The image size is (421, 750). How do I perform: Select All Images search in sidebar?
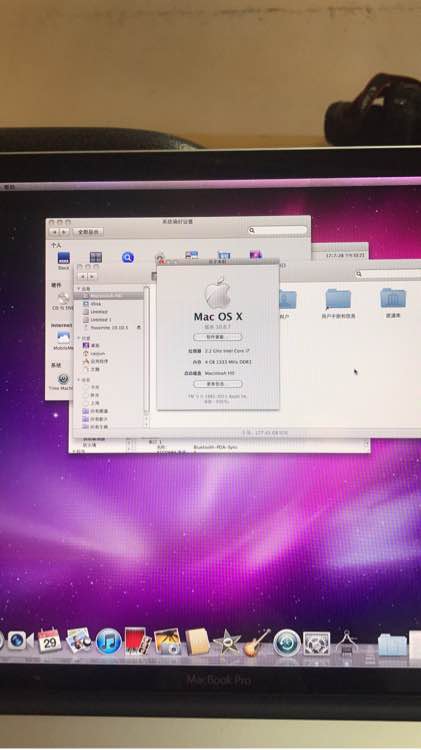(x=111, y=411)
